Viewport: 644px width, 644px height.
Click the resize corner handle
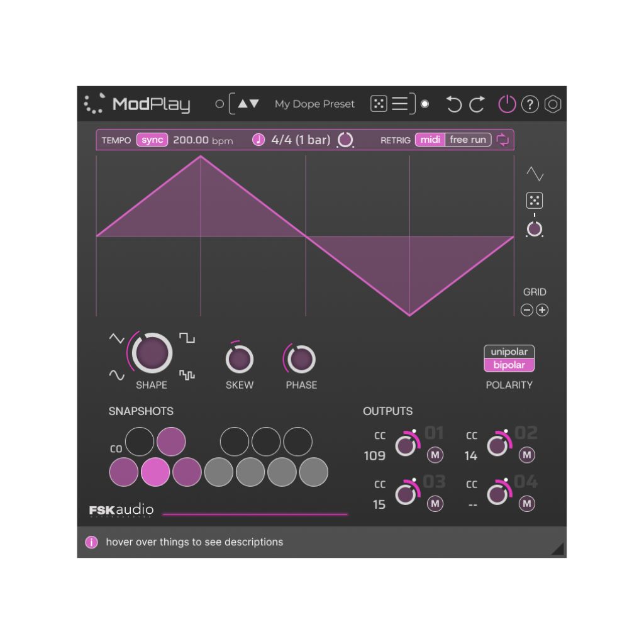(557, 548)
